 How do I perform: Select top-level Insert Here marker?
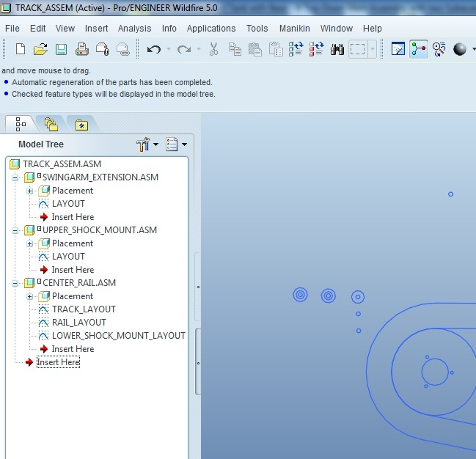click(x=58, y=362)
